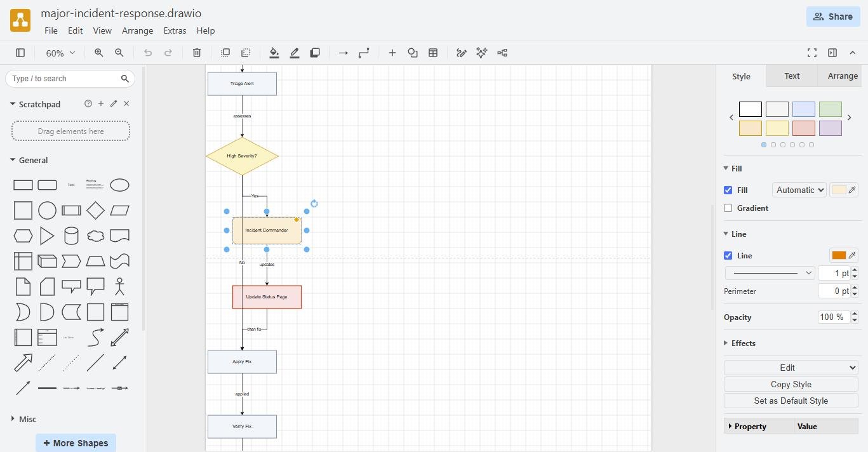Click the Zoom In magnifier
This screenshot has width=868, height=452.
pyautogui.click(x=99, y=53)
